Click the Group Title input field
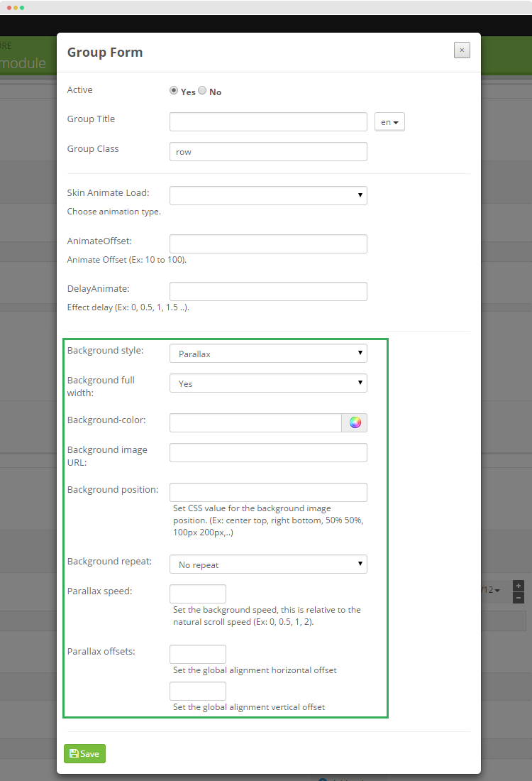The height and width of the screenshot is (781, 532). (268, 121)
